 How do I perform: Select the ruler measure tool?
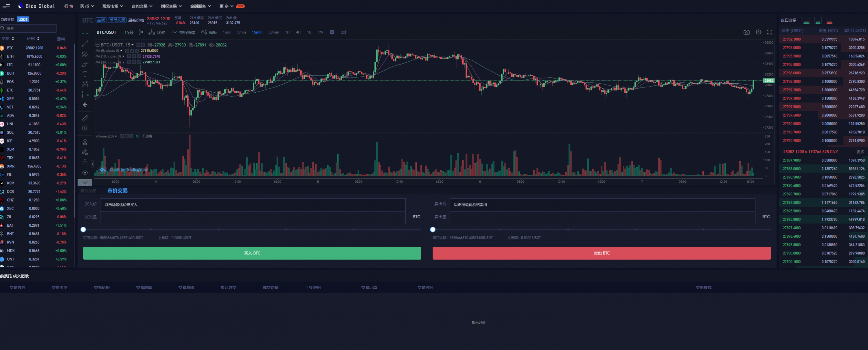click(85, 118)
